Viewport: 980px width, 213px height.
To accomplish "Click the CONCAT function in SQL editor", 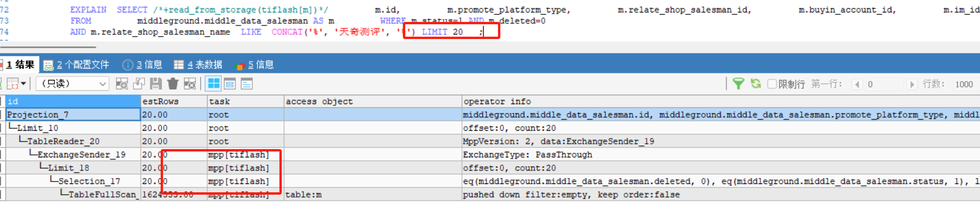I will point(287,32).
